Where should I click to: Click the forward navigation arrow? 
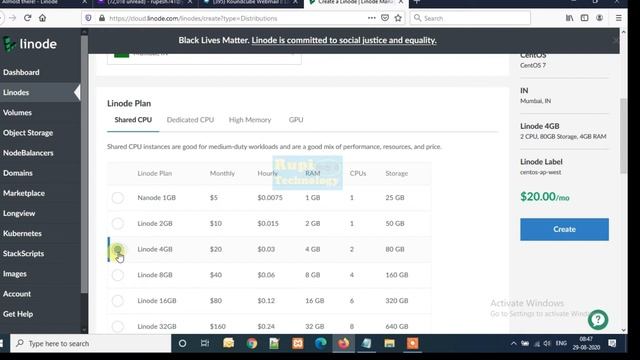pyautogui.click(x=13, y=18)
